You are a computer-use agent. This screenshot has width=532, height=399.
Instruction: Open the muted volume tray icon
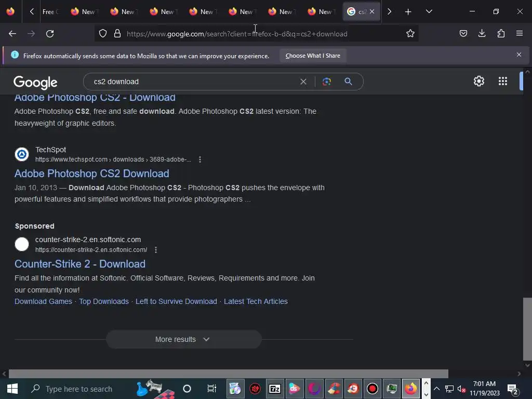(461, 389)
